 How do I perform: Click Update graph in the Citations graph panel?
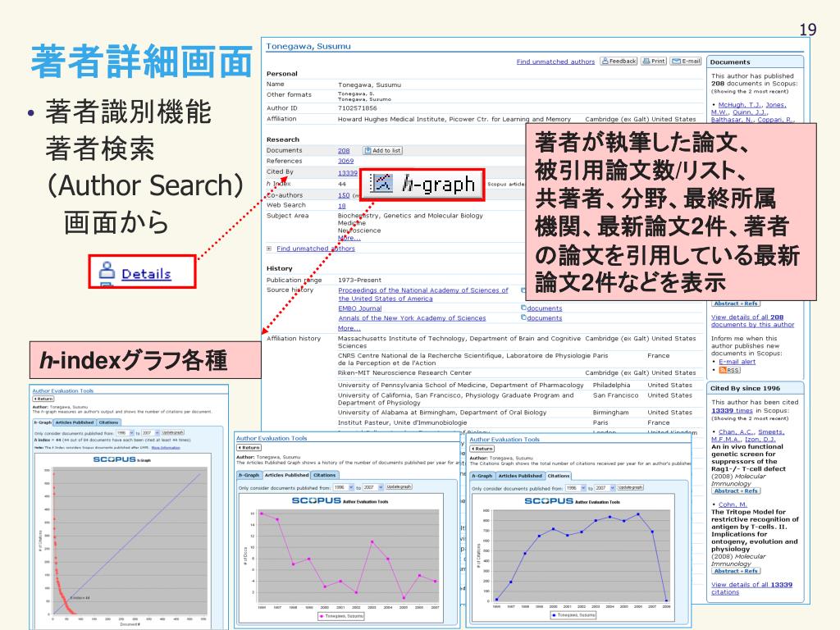[x=630, y=487]
